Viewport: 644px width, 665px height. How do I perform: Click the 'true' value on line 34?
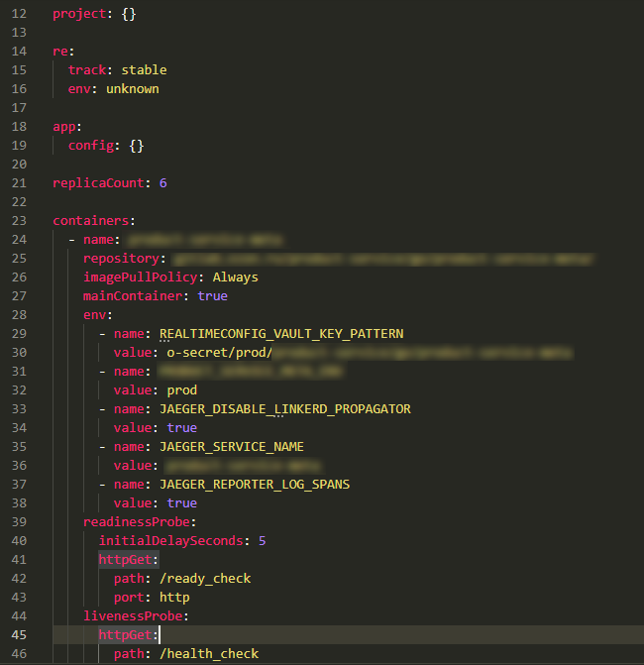pos(182,428)
